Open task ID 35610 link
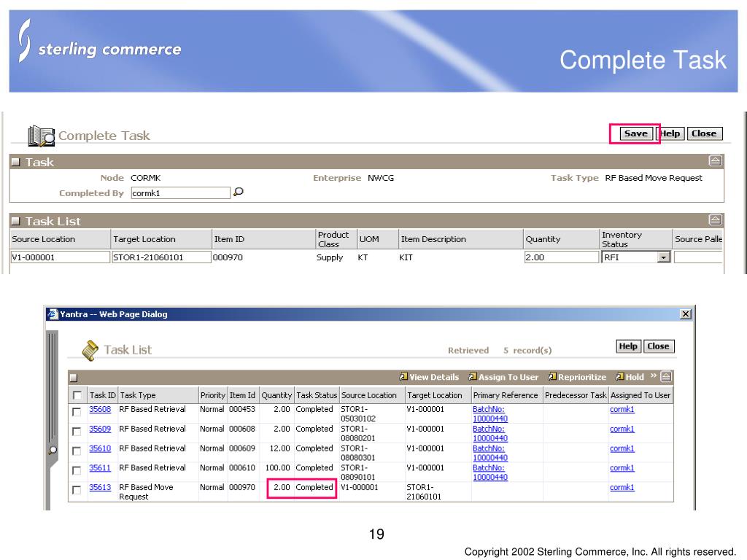This screenshot has width=747, height=560. click(100, 448)
